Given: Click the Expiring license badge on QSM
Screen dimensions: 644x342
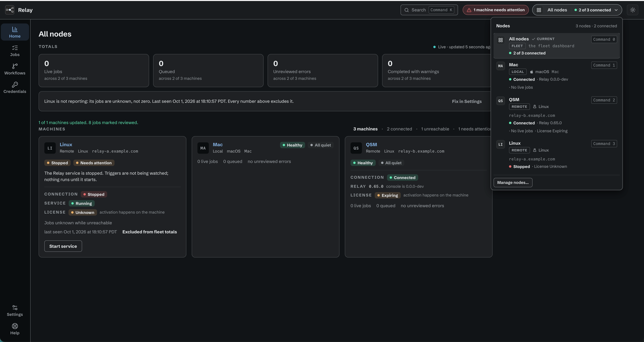Looking at the screenshot, I should coord(387,195).
